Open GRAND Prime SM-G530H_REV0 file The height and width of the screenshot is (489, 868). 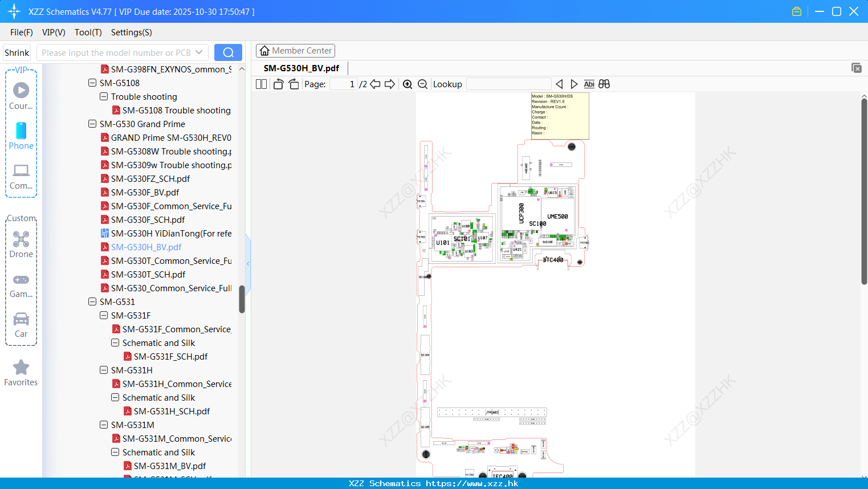(x=171, y=137)
